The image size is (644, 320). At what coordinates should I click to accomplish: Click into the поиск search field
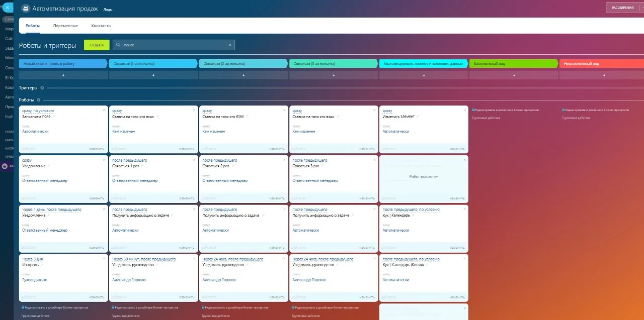pyautogui.click(x=174, y=45)
